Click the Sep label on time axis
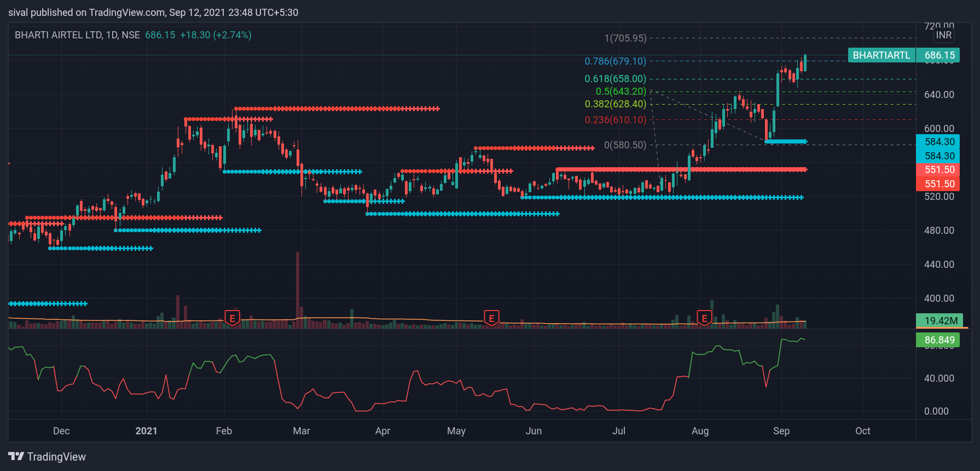Viewport: 980px width, 471px height. [x=781, y=431]
